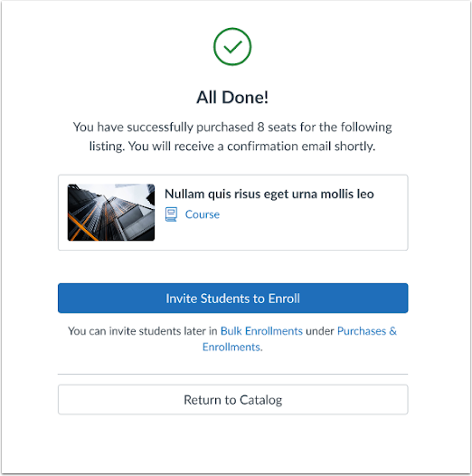This screenshot has width=472, height=476.
Task: Click the All Done! heading
Action: pyautogui.click(x=232, y=98)
